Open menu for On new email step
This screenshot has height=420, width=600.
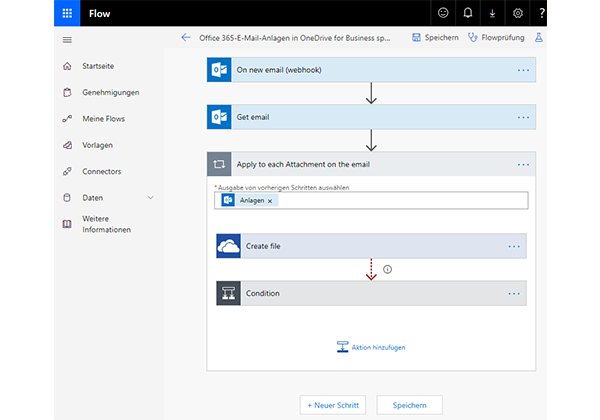pyautogui.click(x=523, y=70)
